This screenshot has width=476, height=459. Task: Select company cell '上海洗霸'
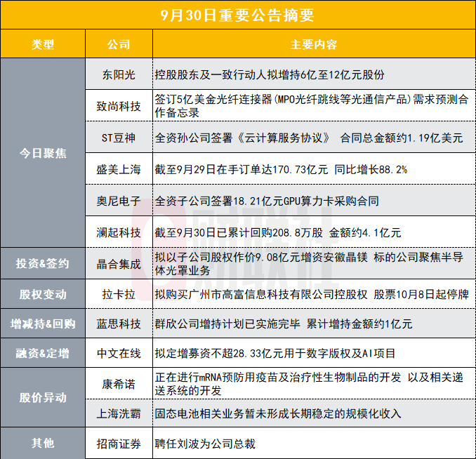[x=119, y=413]
